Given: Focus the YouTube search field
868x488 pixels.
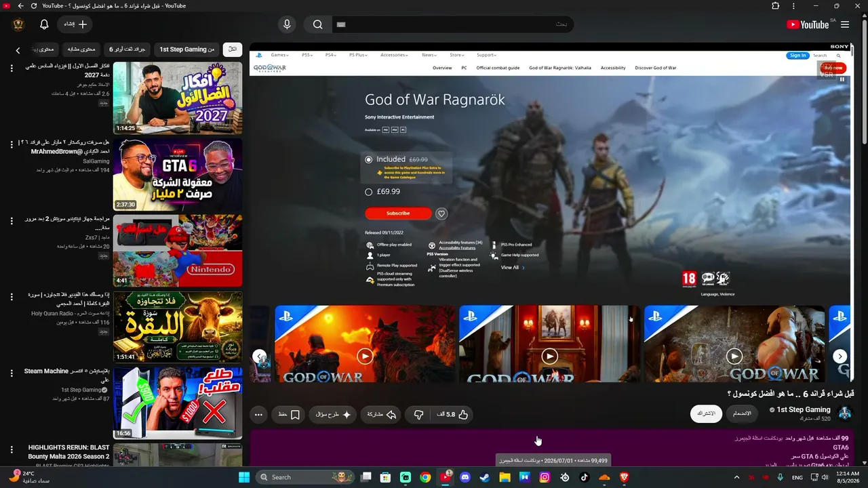Looking at the screenshot, I should coord(453,24).
